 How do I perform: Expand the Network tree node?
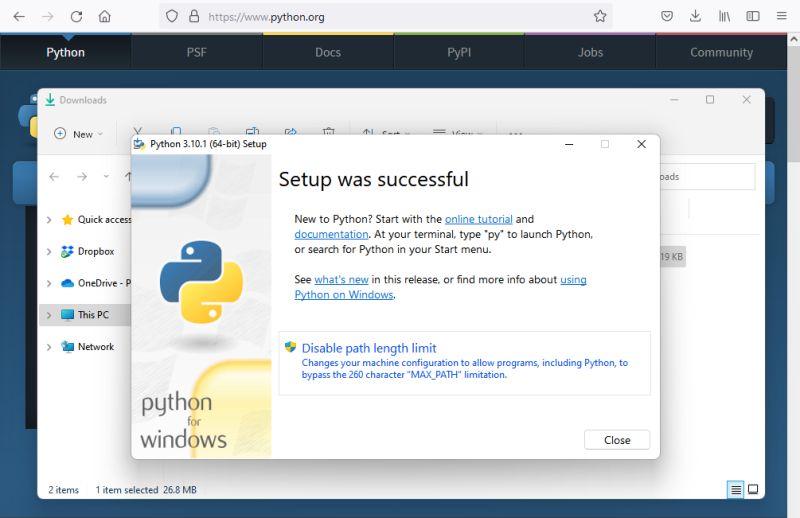click(x=49, y=347)
